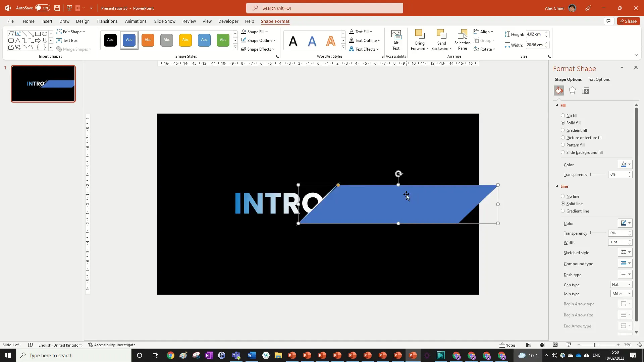This screenshot has height=362, width=644.
Task: Click the zoom slider handle
Action: 594,345
